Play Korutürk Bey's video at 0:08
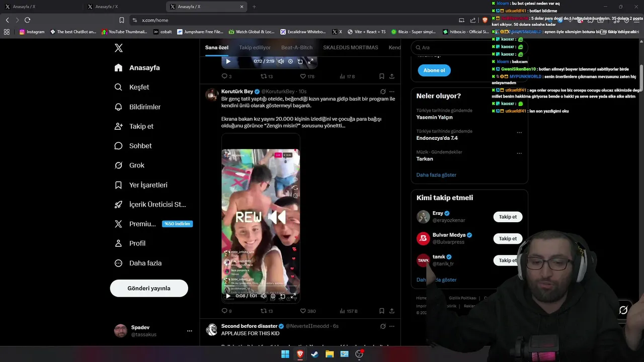Viewport: 644px width, 362px height. (x=228, y=296)
